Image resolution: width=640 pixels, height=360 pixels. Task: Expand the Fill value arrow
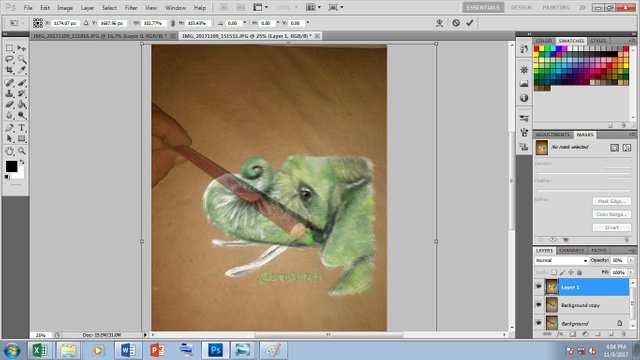point(631,272)
